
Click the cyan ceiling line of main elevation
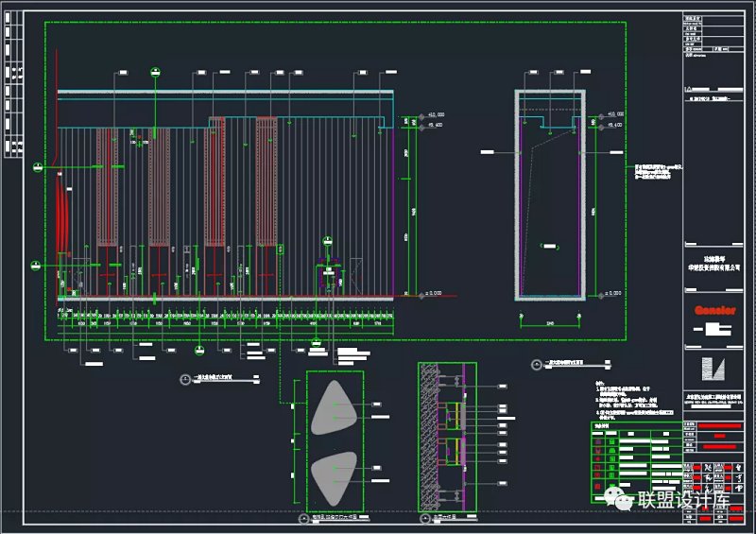pyautogui.click(x=225, y=92)
